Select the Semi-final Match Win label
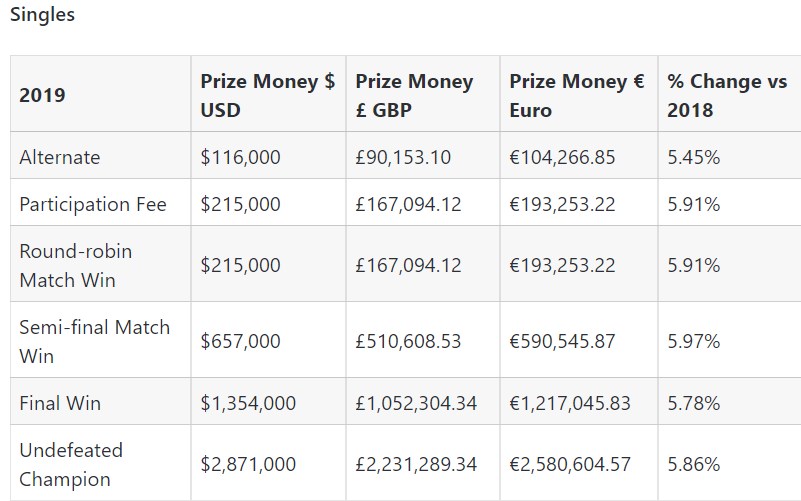 point(95,341)
